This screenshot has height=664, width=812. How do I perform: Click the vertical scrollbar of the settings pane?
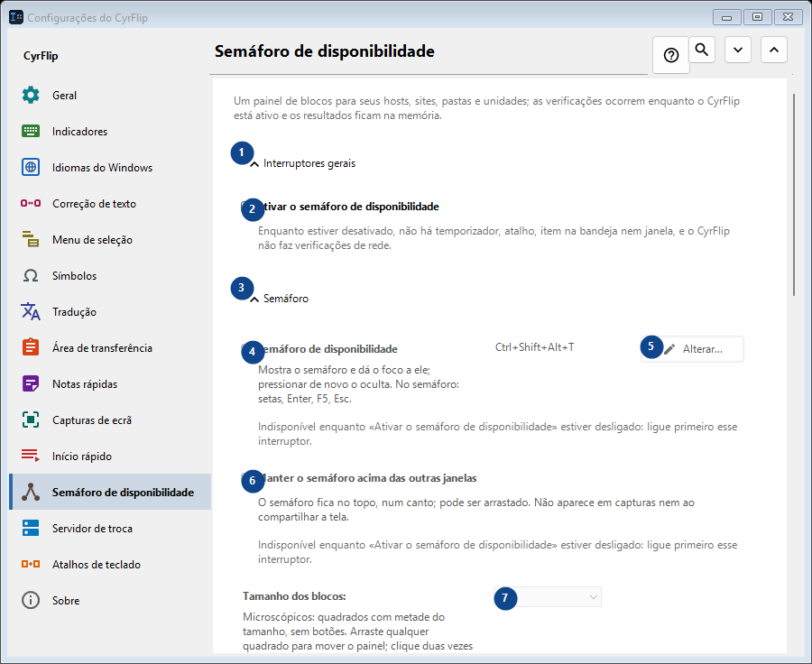point(794,195)
